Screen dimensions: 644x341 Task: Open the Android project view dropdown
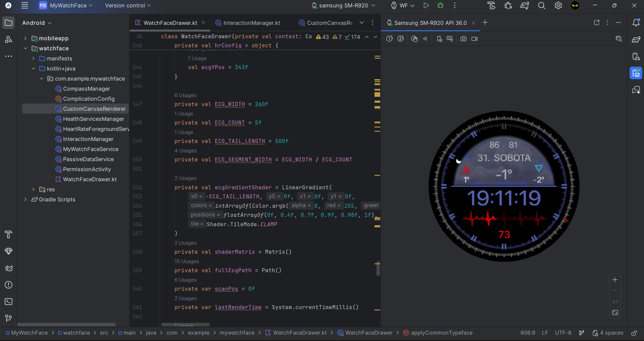tap(37, 23)
